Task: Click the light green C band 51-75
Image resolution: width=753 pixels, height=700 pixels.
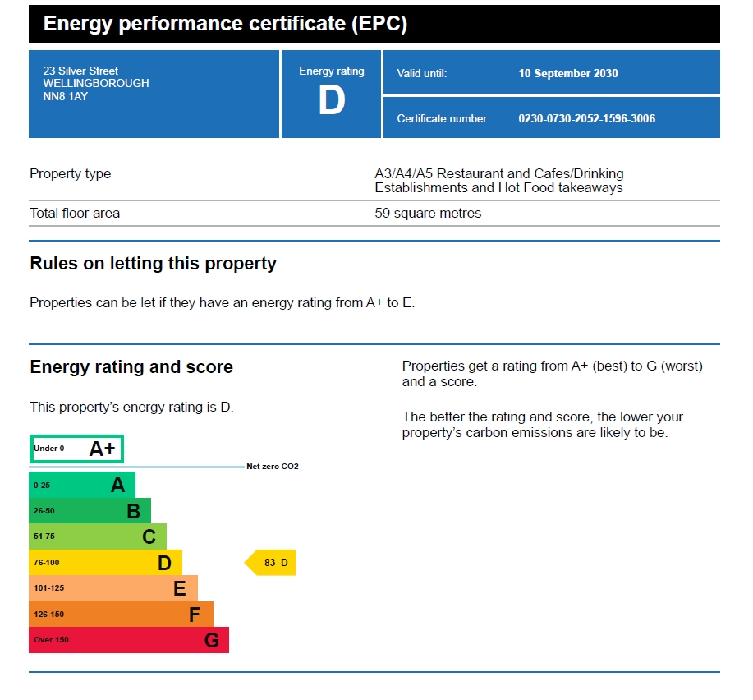Action: click(98, 537)
